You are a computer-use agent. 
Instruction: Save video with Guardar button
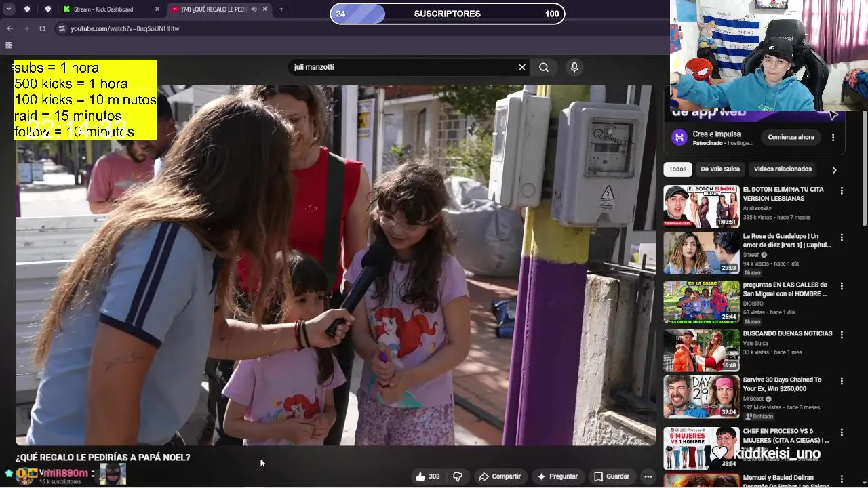[612, 476]
